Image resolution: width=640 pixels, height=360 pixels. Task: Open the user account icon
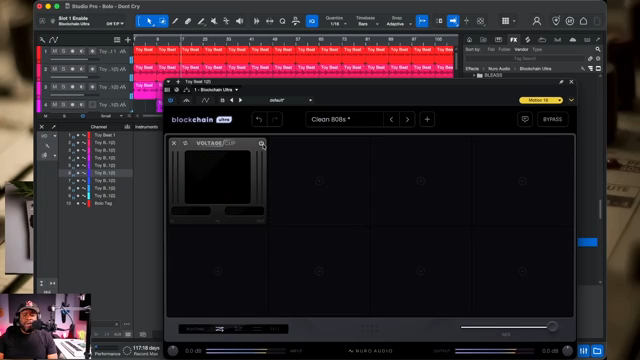point(536,21)
